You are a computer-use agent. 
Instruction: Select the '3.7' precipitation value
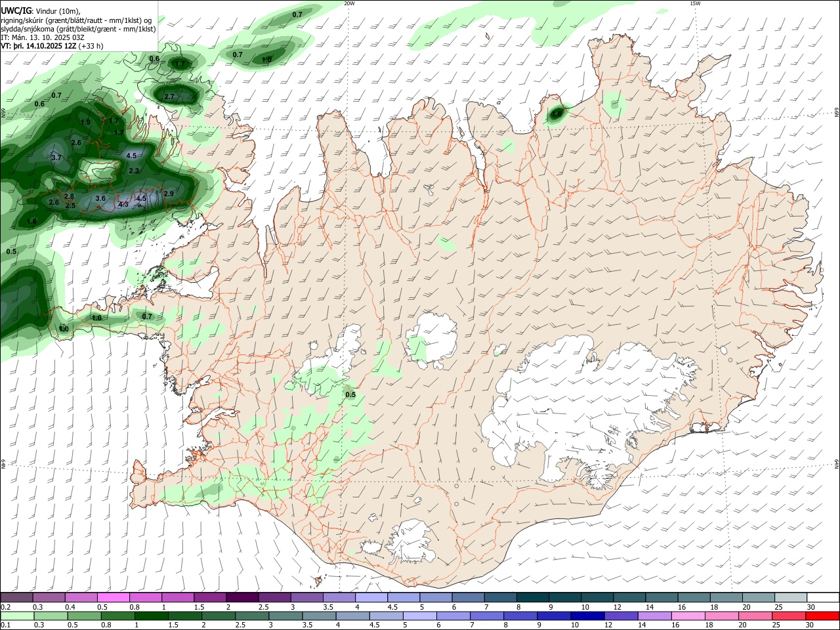(x=56, y=157)
